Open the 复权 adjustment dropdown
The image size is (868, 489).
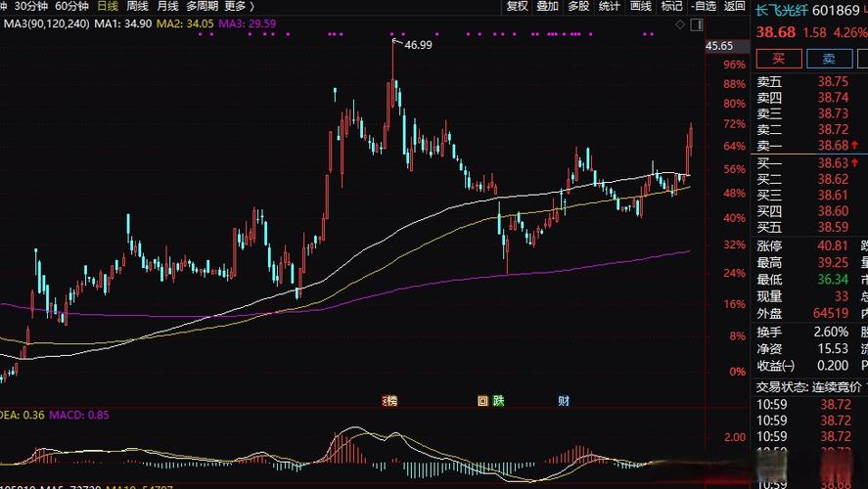517,6
